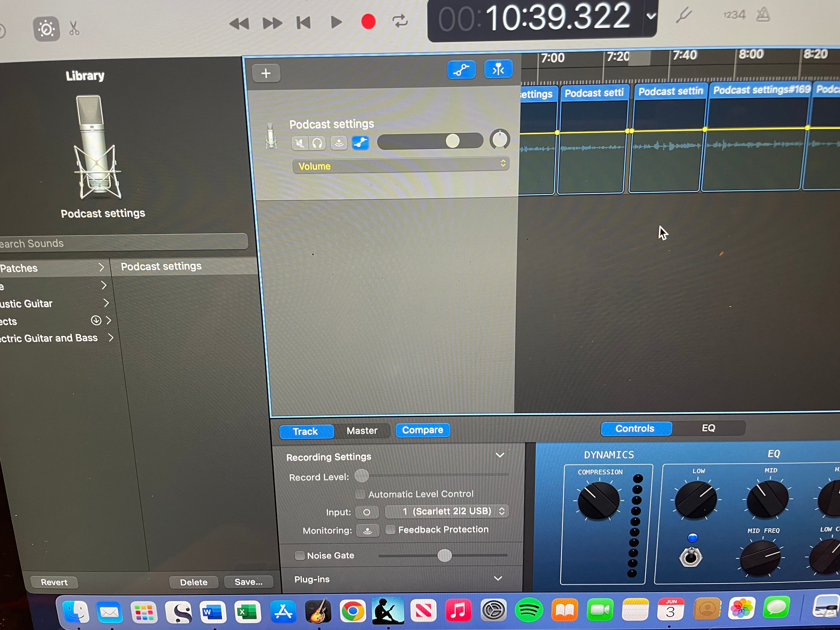Image resolution: width=840 pixels, height=630 pixels.
Task: Click the Save... button in Library
Action: pos(248,582)
